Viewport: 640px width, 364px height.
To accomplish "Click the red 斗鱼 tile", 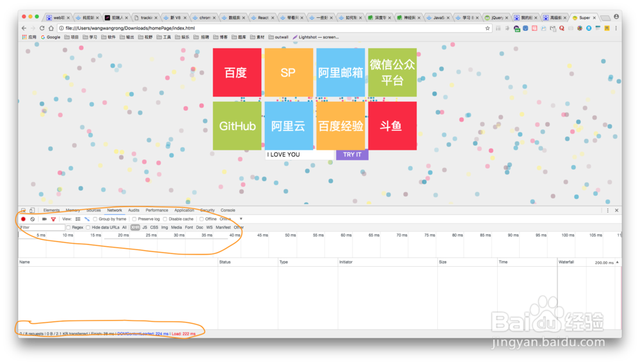I will [x=392, y=125].
